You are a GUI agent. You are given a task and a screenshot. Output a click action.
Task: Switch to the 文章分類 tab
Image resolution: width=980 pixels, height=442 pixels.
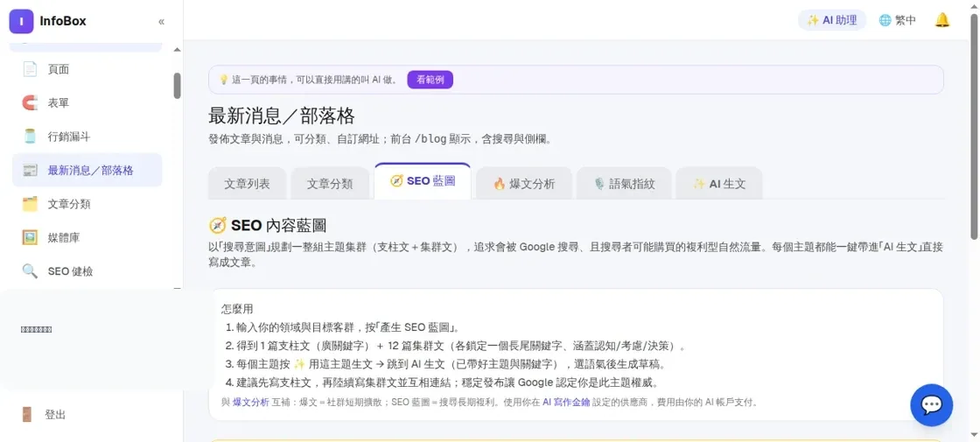[330, 184]
